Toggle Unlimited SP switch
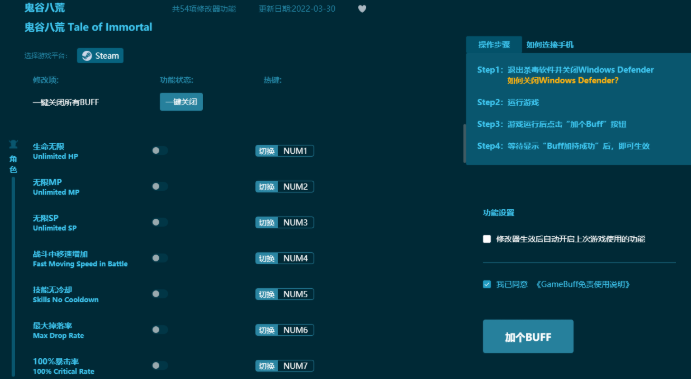Screen dimensions: 691x379 160,222
